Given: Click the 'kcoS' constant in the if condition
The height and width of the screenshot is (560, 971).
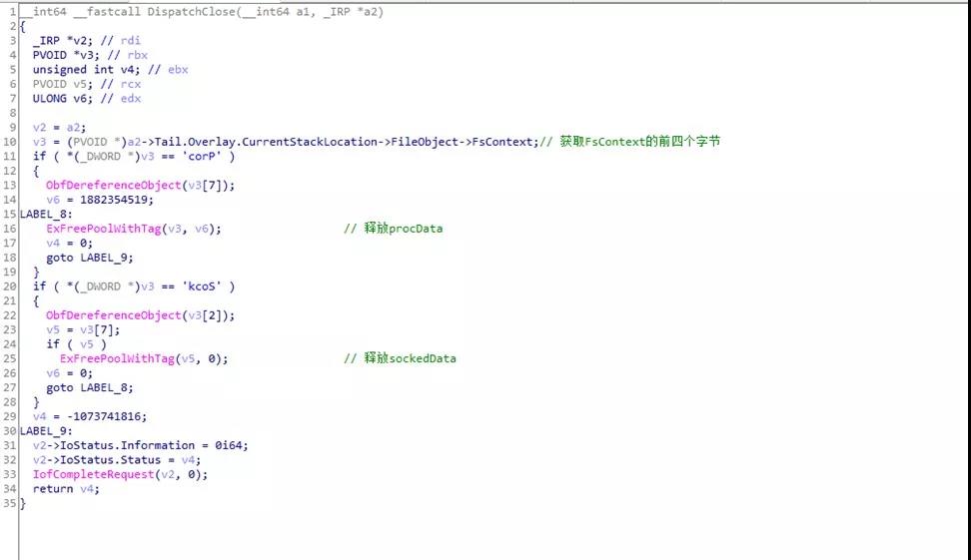Looking at the screenshot, I should [x=201, y=286].
